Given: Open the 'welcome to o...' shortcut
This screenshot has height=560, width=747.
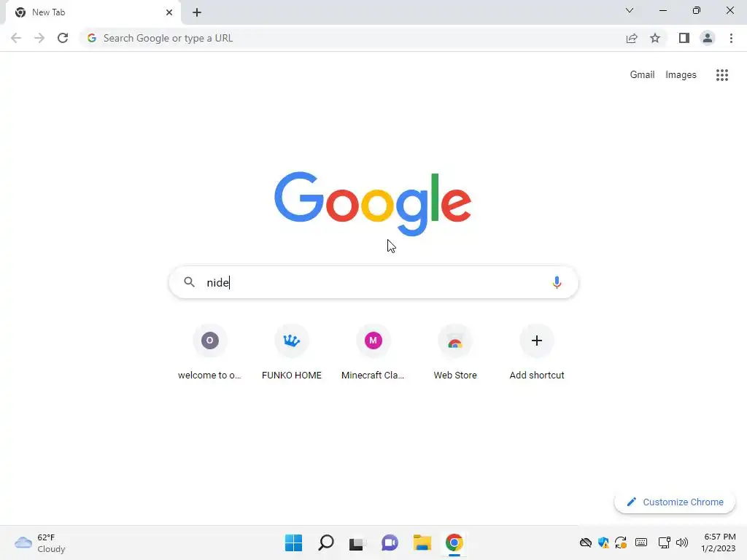Looking at the screenshot, I should [x=209, y=352].
